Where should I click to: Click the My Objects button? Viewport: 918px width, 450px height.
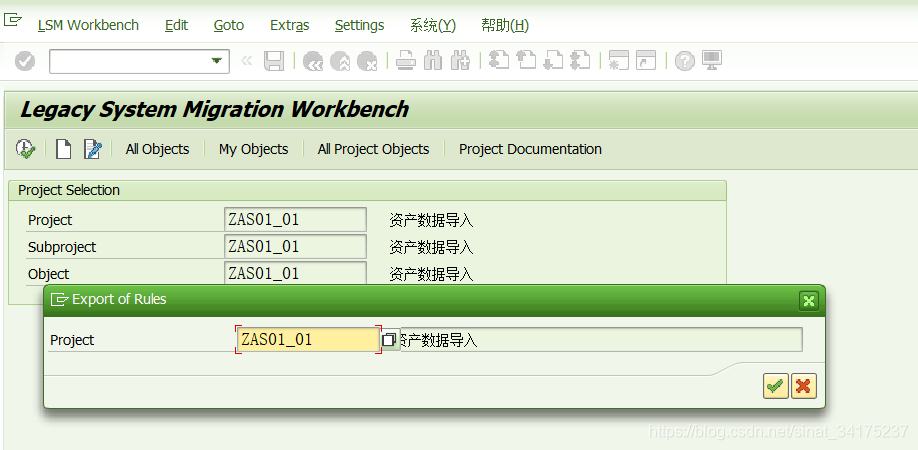(x=254, y=149)
